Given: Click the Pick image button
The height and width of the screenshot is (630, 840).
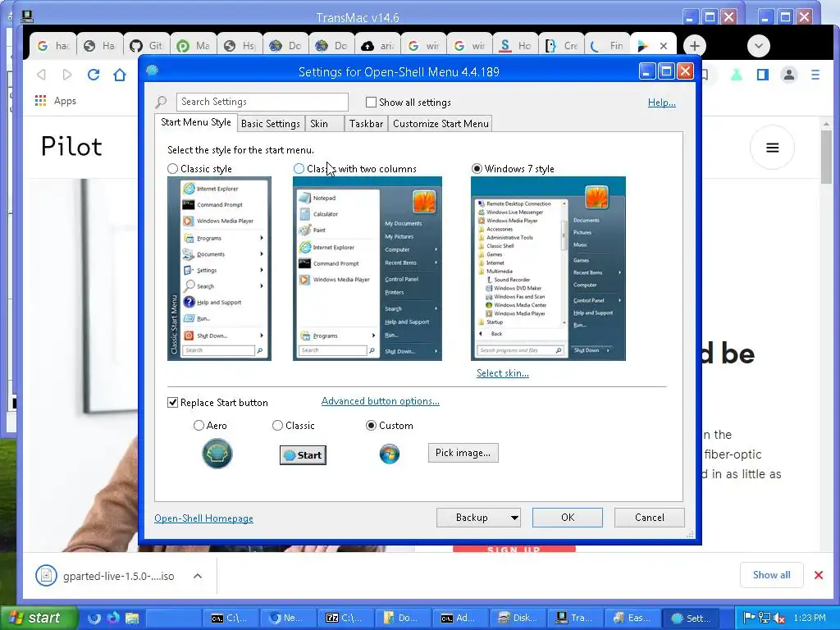Looking at the screenshot, I should coord(463,453).
